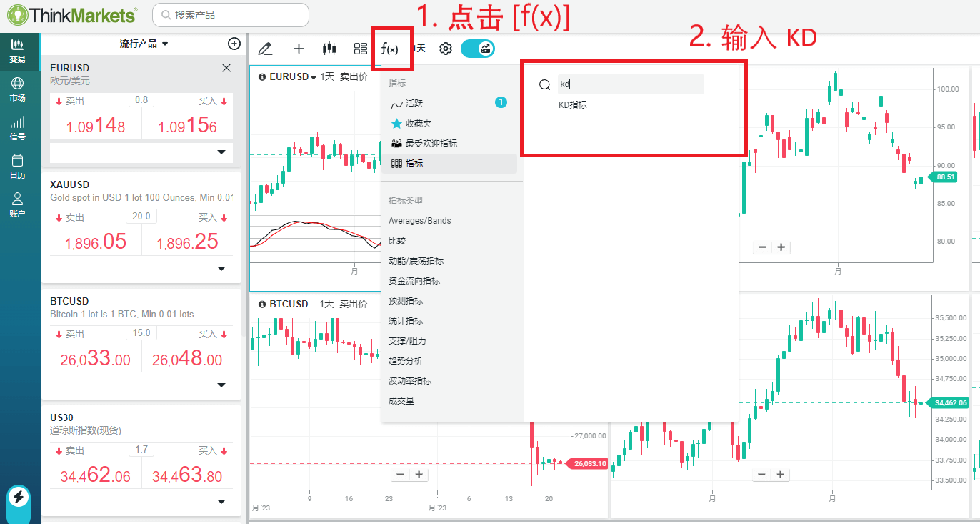Viewport: 980px width, 524px height.
Task: Click the 26,033.10 price label
Action: [x=588, y=463]
